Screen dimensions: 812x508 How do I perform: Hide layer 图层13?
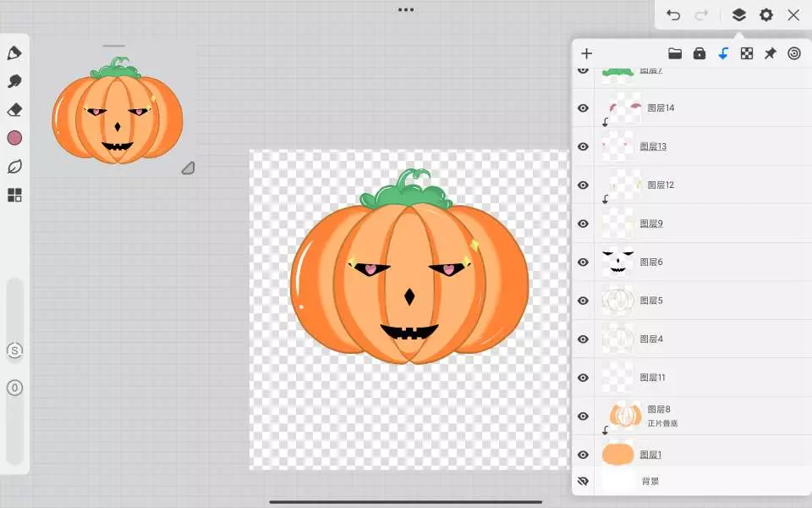(583, 146)
